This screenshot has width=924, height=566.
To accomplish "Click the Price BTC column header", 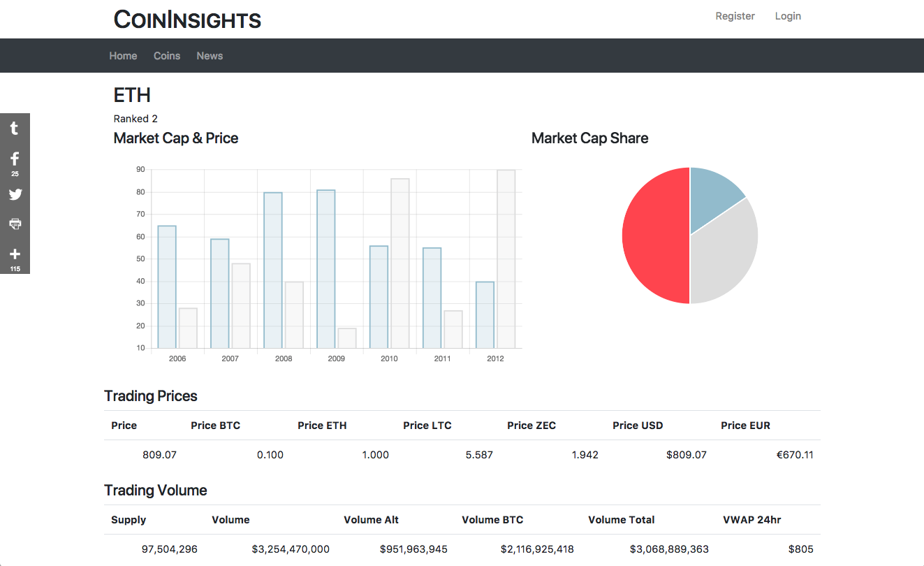I will (215, 426).
